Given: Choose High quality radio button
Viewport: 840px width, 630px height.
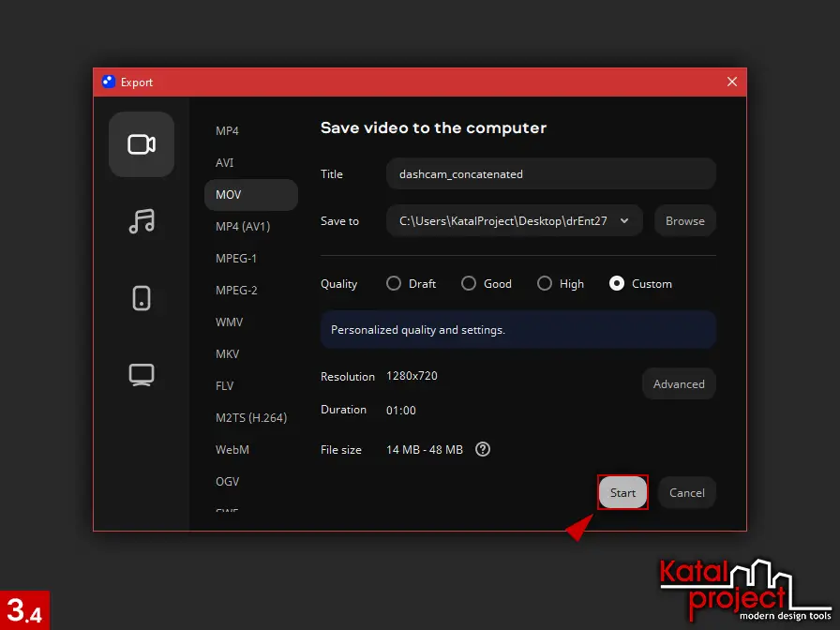Looking at the screenshot, I should pos(544,283).
